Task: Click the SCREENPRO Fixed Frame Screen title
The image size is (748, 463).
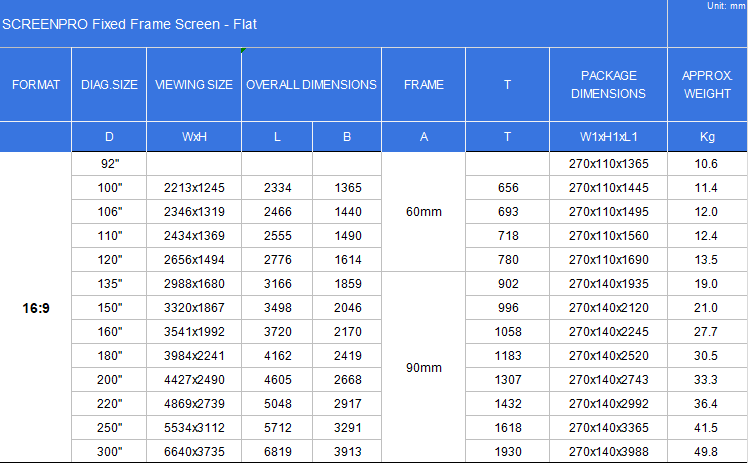Action: pos(130,23)
